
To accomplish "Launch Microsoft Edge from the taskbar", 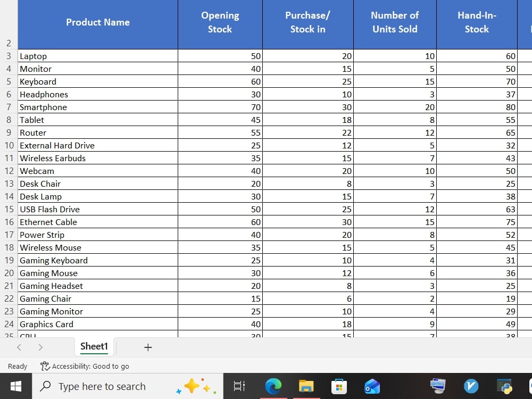I will 273,386.
